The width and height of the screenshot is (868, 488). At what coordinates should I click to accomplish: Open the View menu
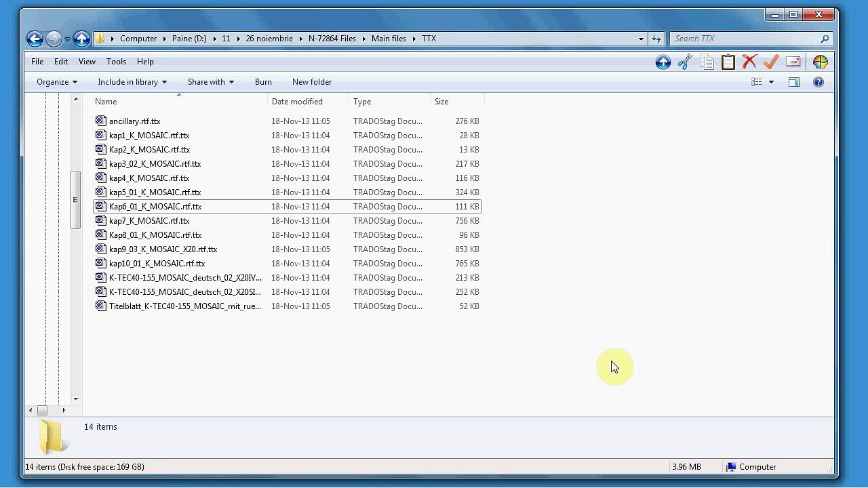[87, 62]
